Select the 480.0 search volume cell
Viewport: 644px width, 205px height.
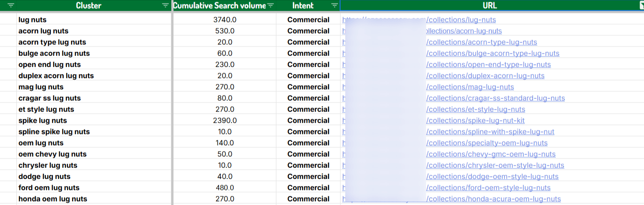(x=225, y=188)
